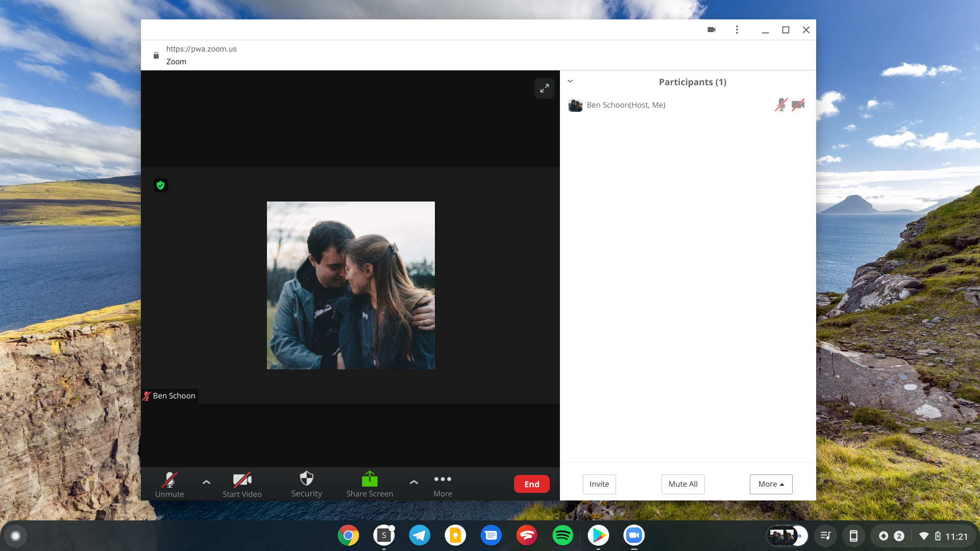Click the Security shield icon
980x551 pixels.
(x=306, y=479)
